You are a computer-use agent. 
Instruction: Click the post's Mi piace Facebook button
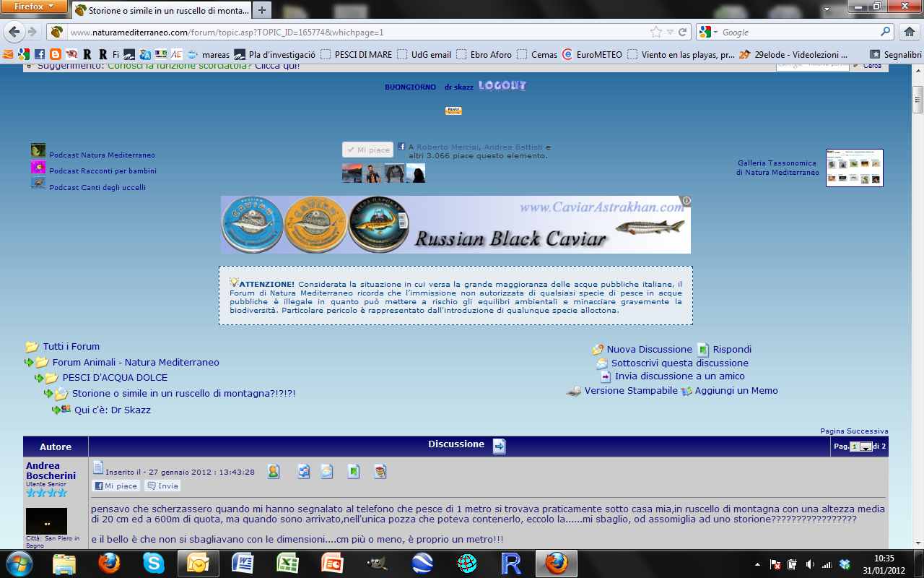click(x=115, y=486)
